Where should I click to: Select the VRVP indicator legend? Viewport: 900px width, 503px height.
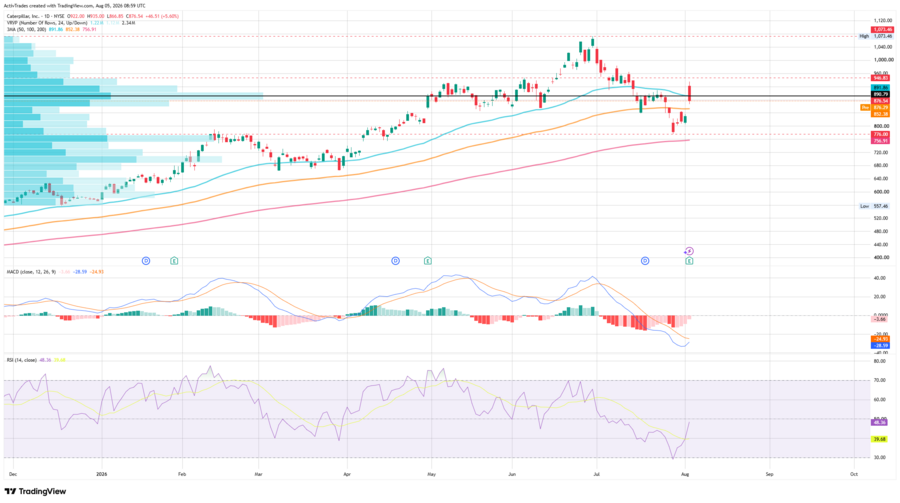[x=71, y=22]
